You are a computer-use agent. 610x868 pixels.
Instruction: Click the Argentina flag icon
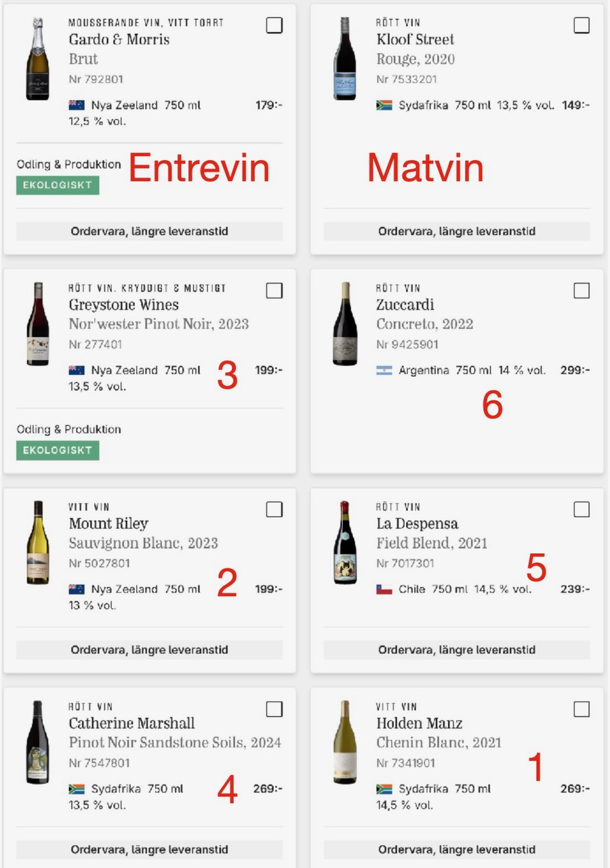click(384, 370)
